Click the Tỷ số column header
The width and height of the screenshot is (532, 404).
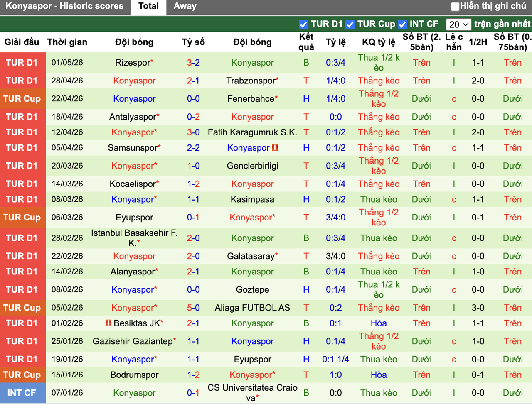[193, 42]
